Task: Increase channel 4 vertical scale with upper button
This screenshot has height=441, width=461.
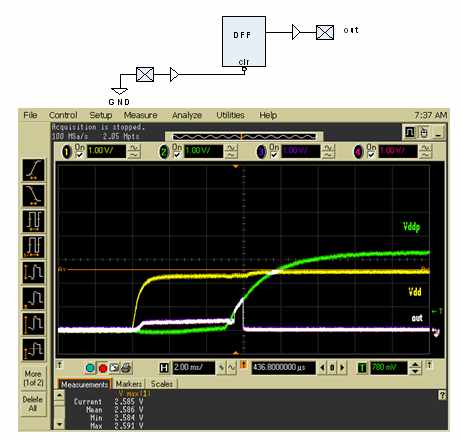Action: [x=426, y=148]
